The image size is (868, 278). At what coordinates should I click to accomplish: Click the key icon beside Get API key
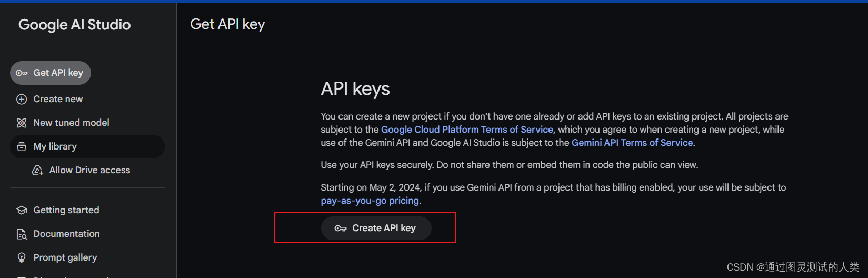pos(22,73)
